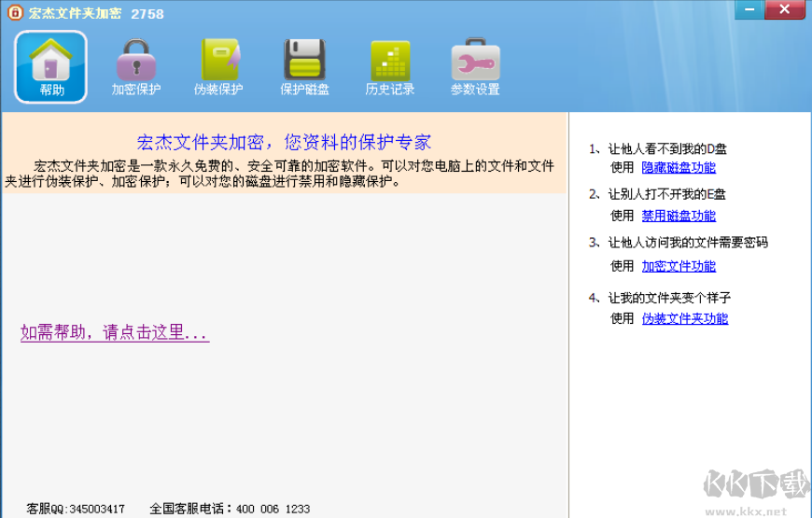
Task: Click text 让别人打不开我的E盘
Action: (666, 194)
